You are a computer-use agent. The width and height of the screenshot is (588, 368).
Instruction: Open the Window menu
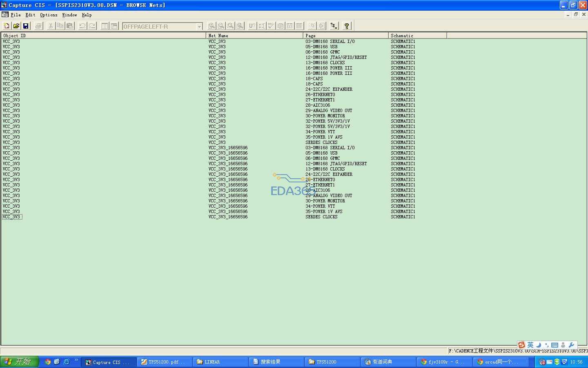(69, 15)
